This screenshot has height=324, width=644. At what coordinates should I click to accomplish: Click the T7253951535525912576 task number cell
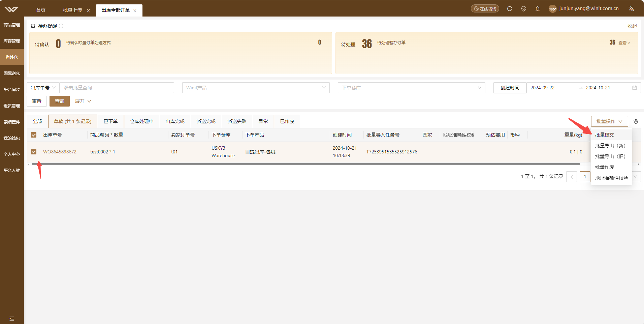392,152
